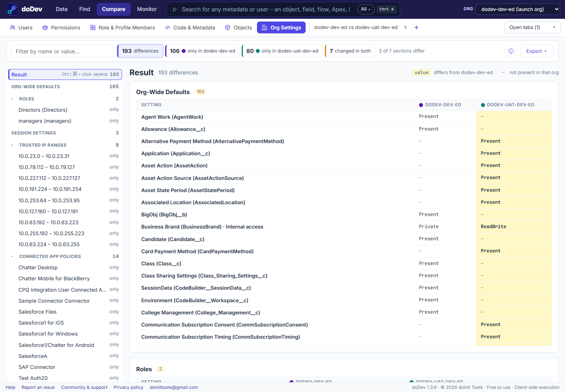The width and height of the screenshot is (565, 392).
Task: Select Result row in sidebar
Action: pos(65,74)
